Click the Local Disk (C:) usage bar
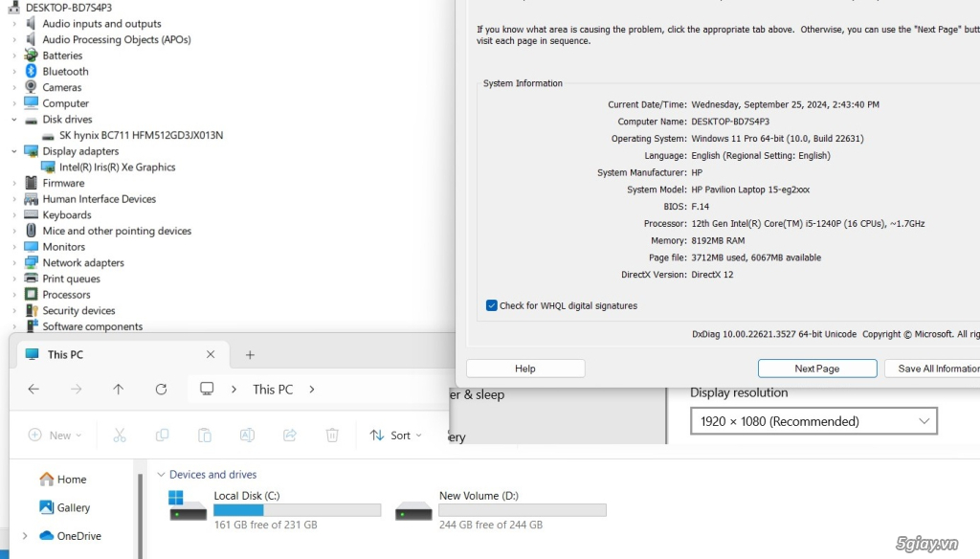The image size is (980, 559). [x=298, y=510]
